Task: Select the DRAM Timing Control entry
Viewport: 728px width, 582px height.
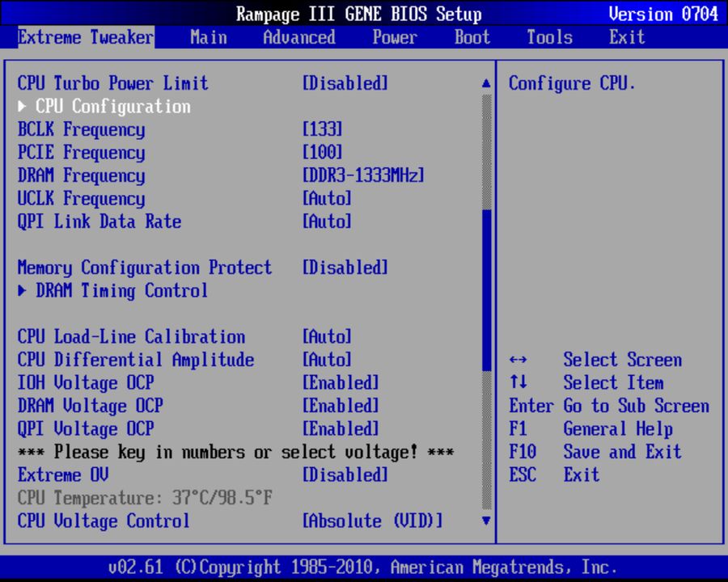Action: (121, 290)
